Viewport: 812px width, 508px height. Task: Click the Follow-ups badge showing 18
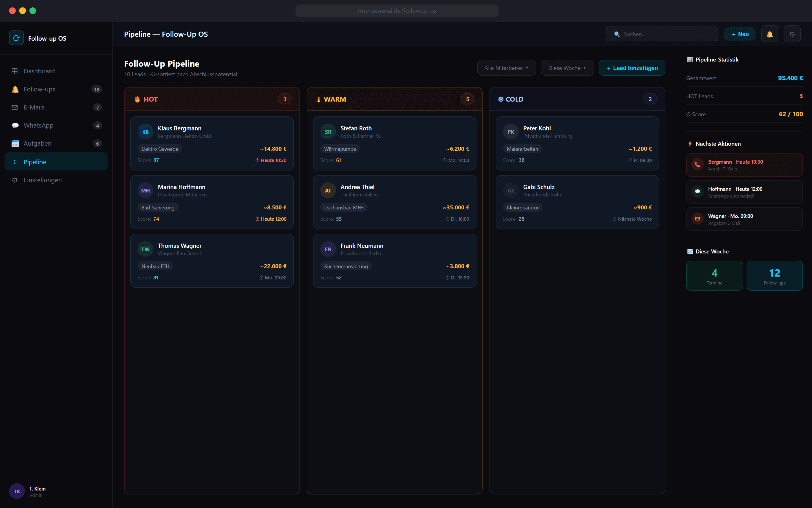tap(97, 89)
